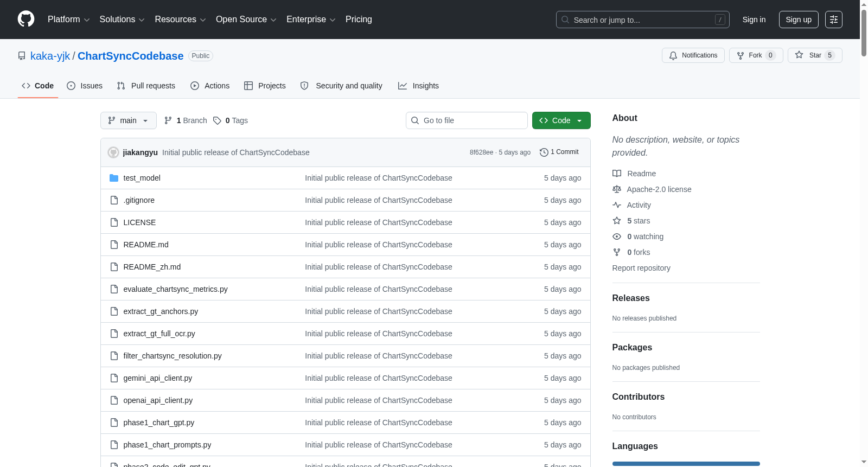Open the phase1_chart_prompts.py file
868x467 pixels.
168,445
